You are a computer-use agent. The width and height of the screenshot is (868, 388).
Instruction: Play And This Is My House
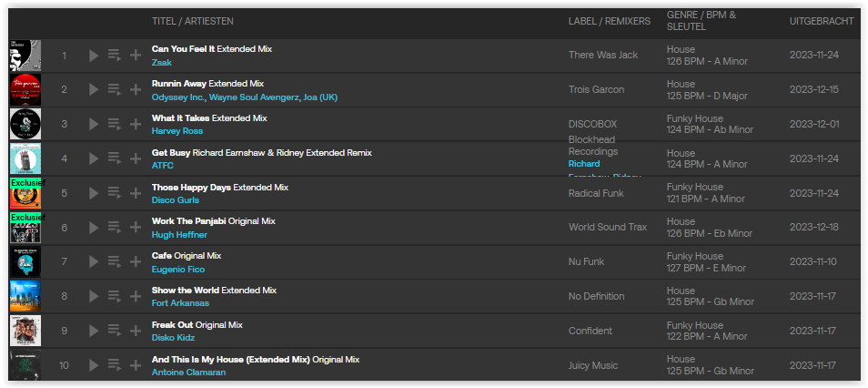click(94, 365)
